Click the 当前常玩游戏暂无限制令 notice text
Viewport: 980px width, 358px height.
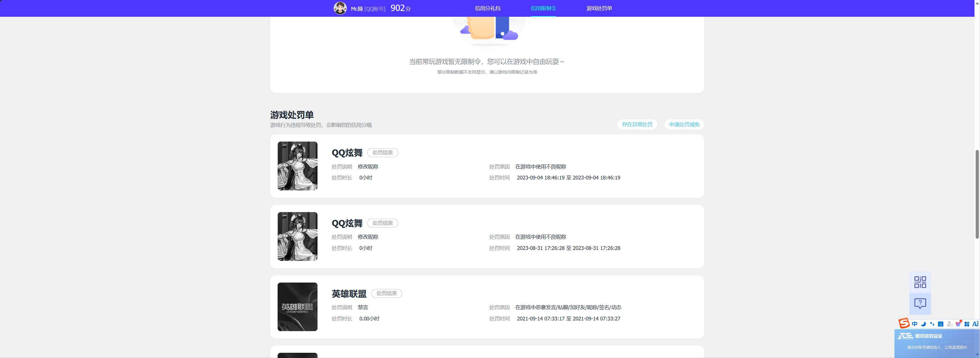pos(487,62)
